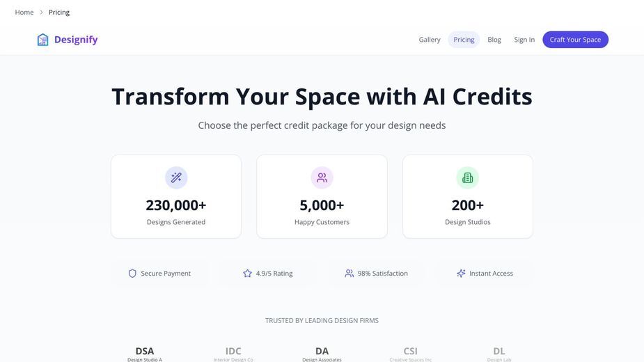Select the 230,000+ Designs Generated card
Viewport: 644px width, 362px height.
176,196
